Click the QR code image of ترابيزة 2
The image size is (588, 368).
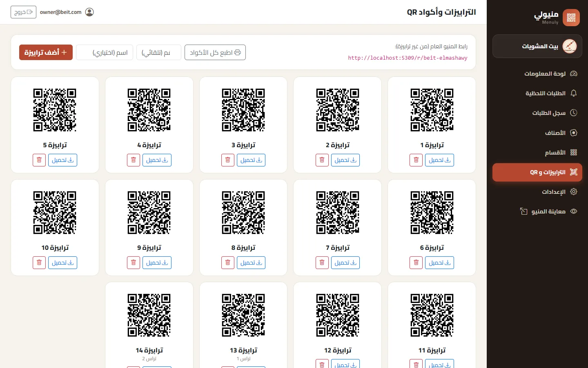click(338, 110)
